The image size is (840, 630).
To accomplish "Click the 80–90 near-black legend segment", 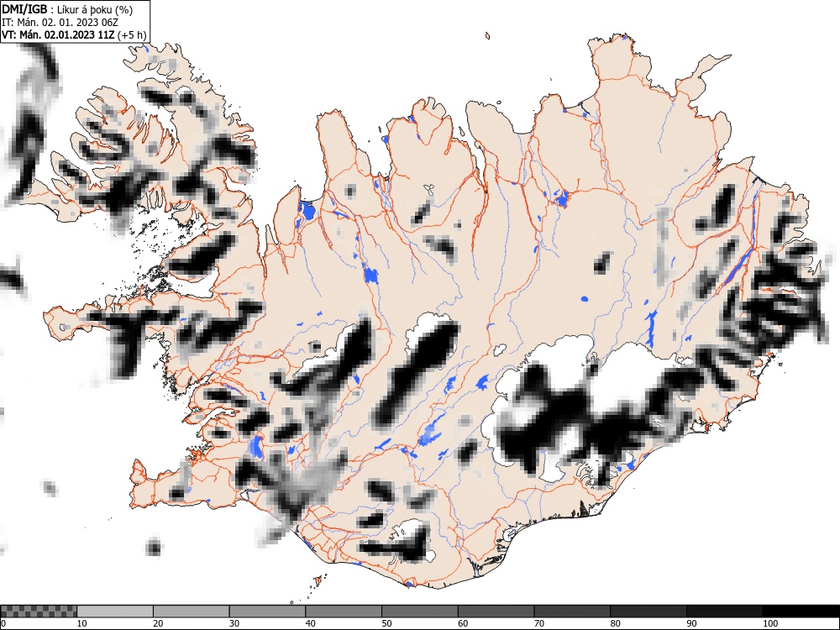I will tap(648, 612).
